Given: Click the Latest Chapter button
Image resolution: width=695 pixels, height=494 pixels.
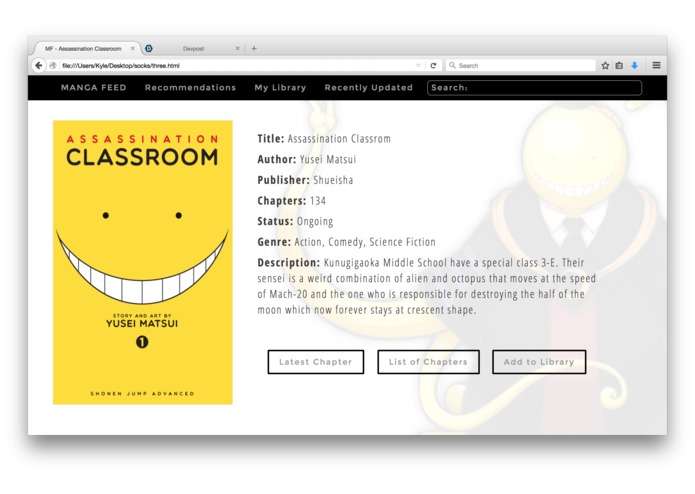Looking at the screenshot, I should [316, 362].
